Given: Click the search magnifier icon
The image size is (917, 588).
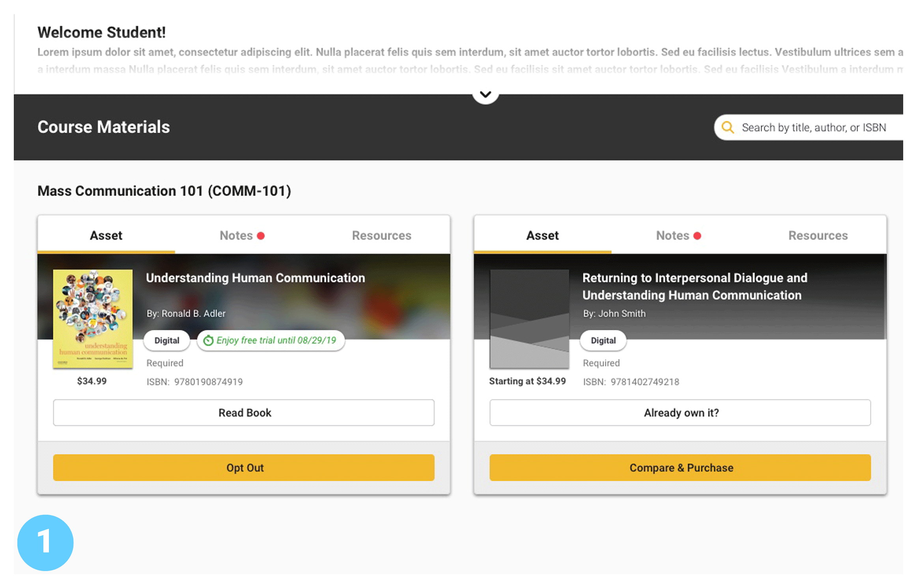Looking at the screenshot, I should [727, 127].
